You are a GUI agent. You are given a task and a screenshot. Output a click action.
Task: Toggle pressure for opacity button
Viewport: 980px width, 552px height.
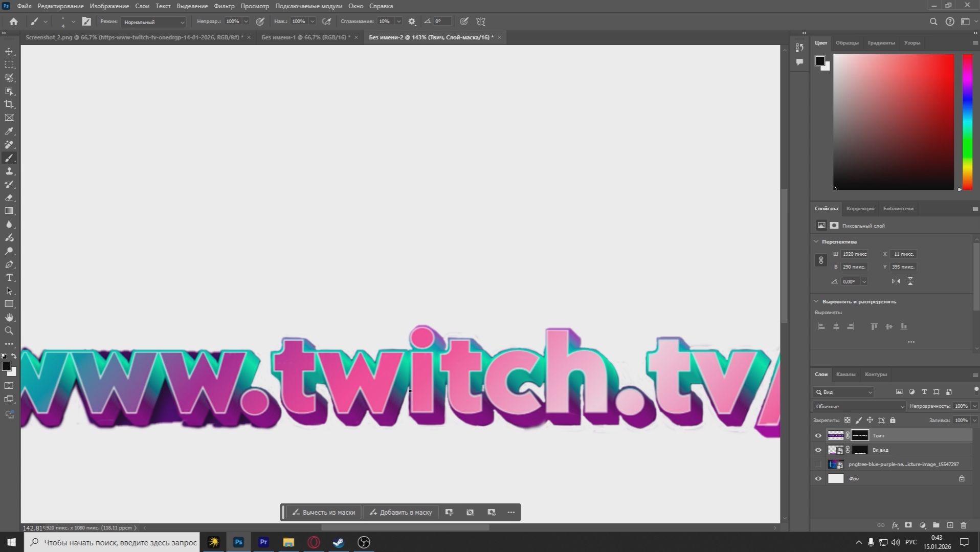(260, 21)
